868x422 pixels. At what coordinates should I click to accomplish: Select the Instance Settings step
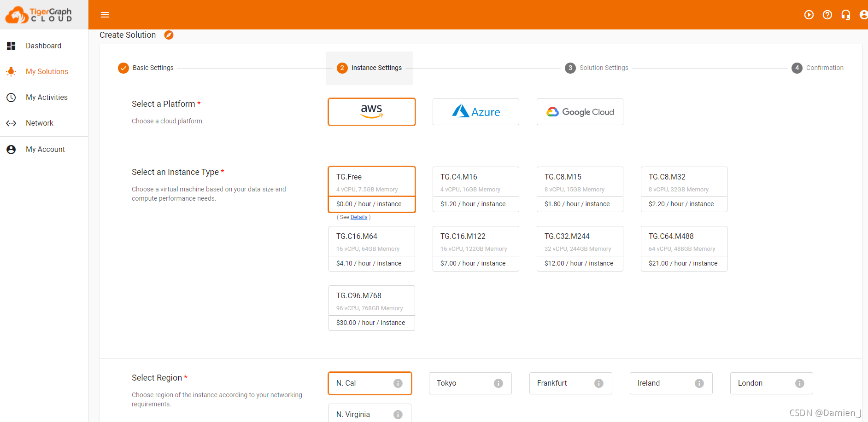point(369,68)
